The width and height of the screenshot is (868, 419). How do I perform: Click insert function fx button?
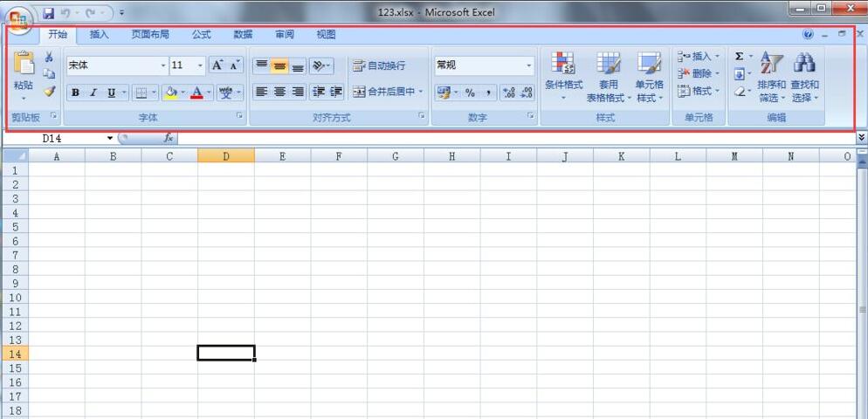(169, 138)
